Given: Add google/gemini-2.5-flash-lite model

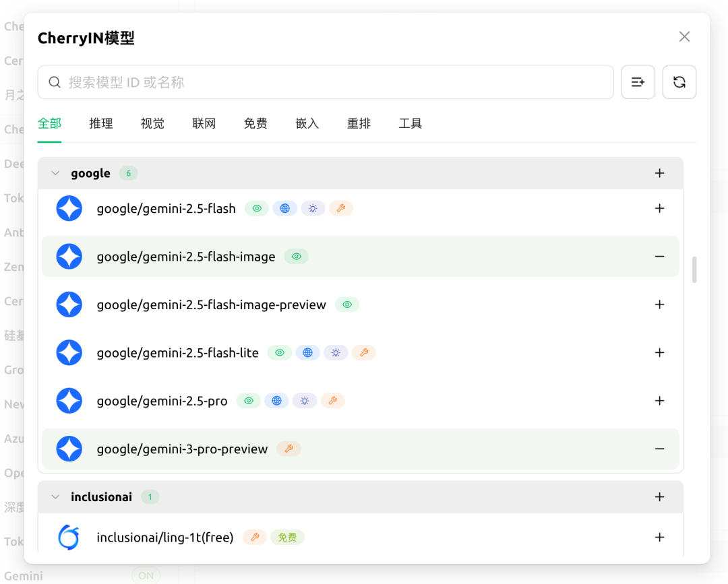Looking at the screenshot, I should pyautogui.click(x=659, y=352).
